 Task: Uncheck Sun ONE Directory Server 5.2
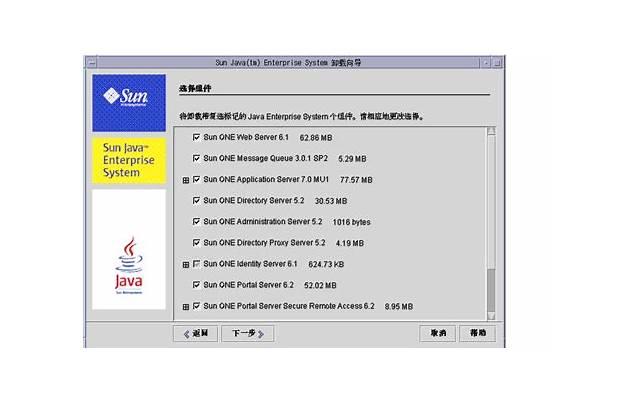(196, 201)
